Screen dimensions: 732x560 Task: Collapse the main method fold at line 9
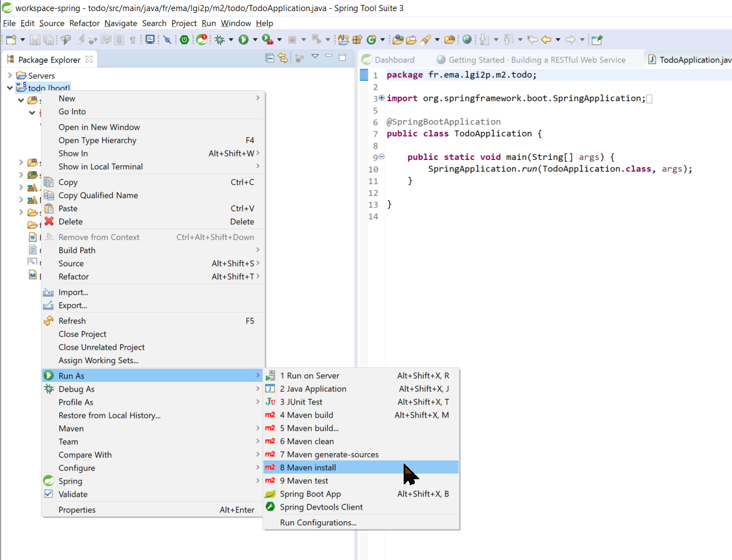[x=382, y=157]
